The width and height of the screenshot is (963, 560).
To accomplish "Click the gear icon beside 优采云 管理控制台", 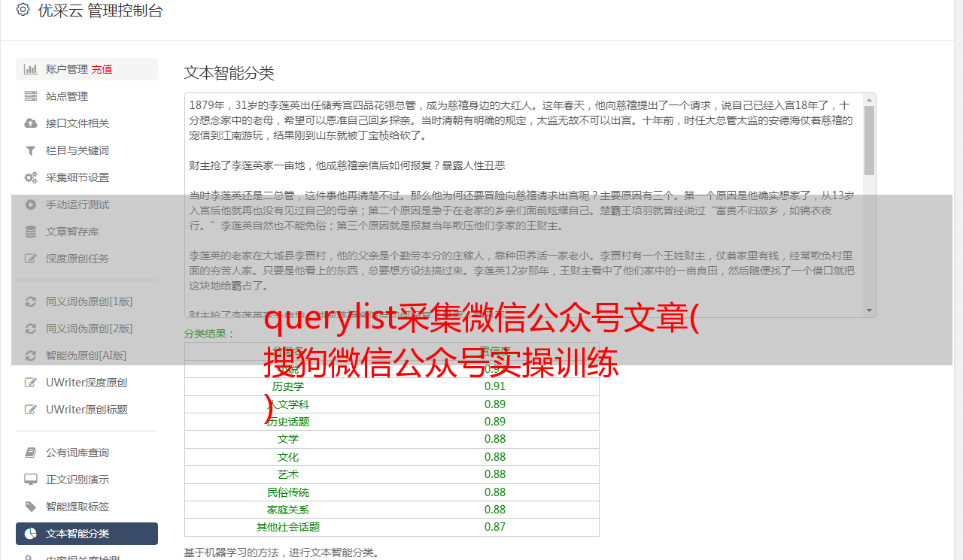I will tap(23, 10).
